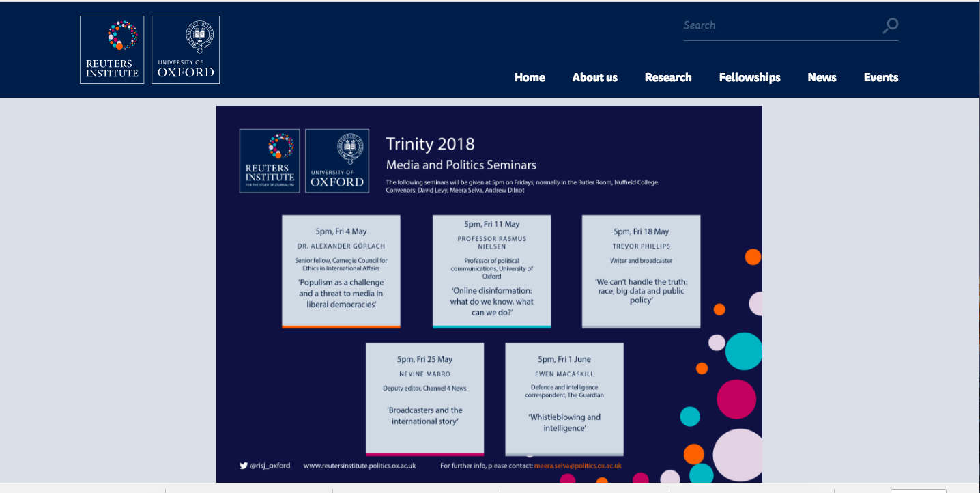The height and width of the screenshot is (493, 980).
Task: Click the 'Whistleblowing and intelligence' seminar title
Action: (564, 423)
